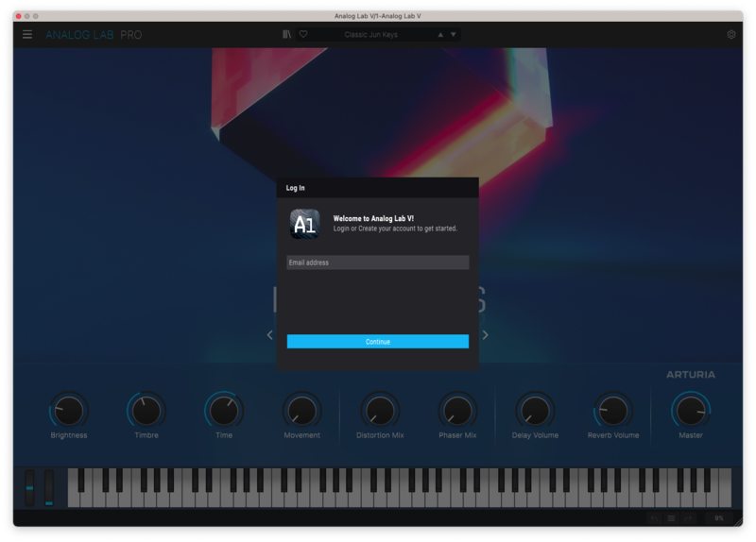Open settings gear in top right
The image size is (756, 542).
coord(730,35)
